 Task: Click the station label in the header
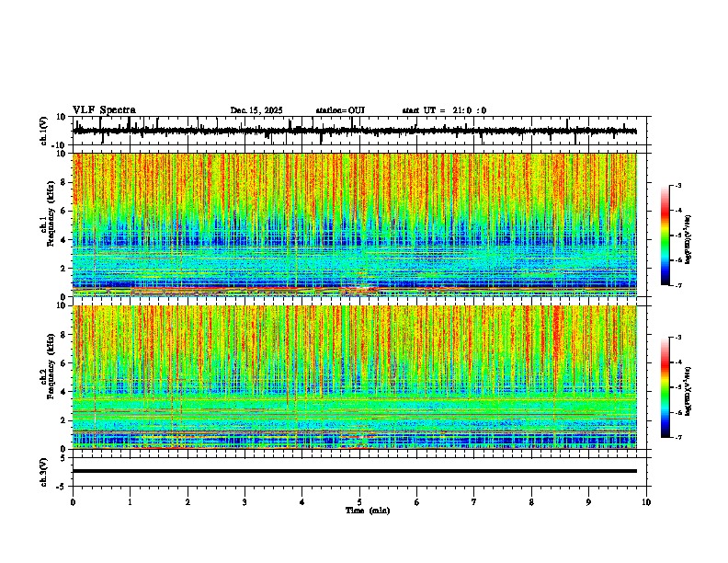click(340, 110)
